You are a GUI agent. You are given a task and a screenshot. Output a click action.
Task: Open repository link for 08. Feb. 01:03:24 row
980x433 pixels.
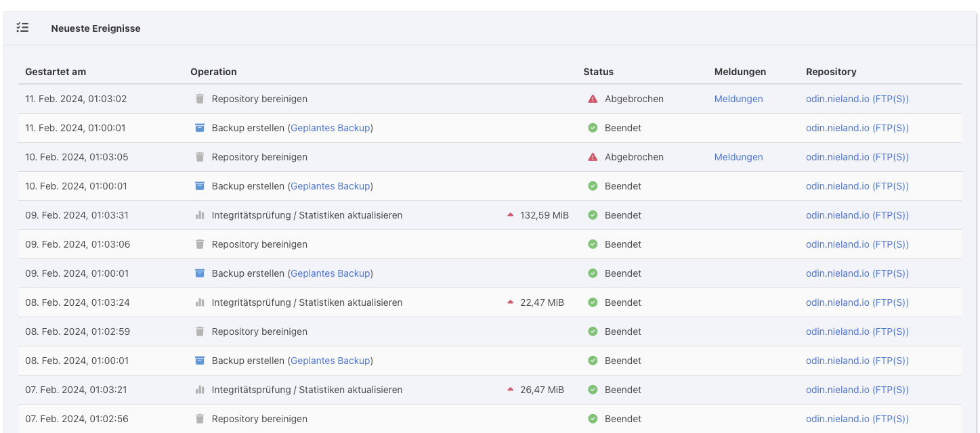point(857,302)
